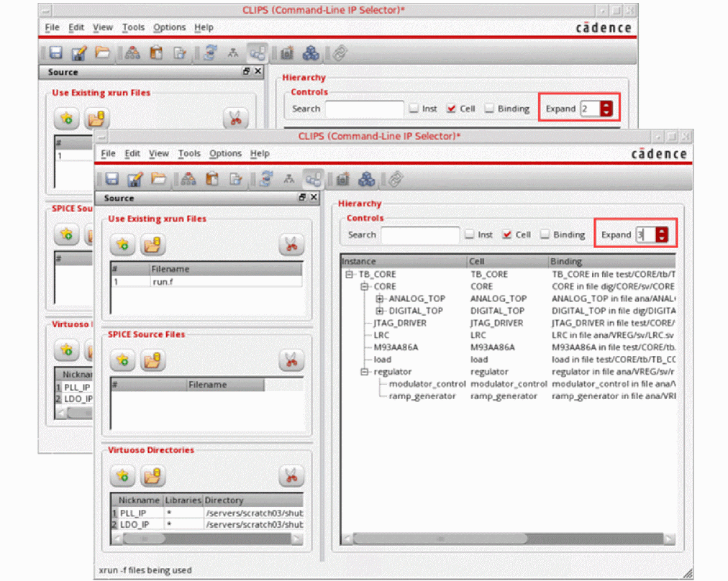Click blue cubes icon in back window toolbar
728x581 pixels.
(x=311, y=53)
